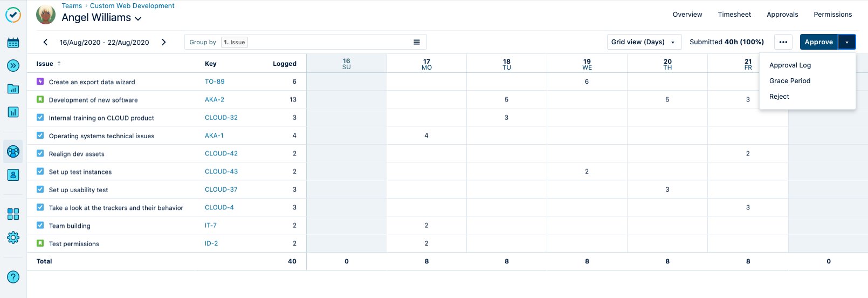868x298 pixels.
Task: Select Reject from the approval menu
Action: pos(779,97)
